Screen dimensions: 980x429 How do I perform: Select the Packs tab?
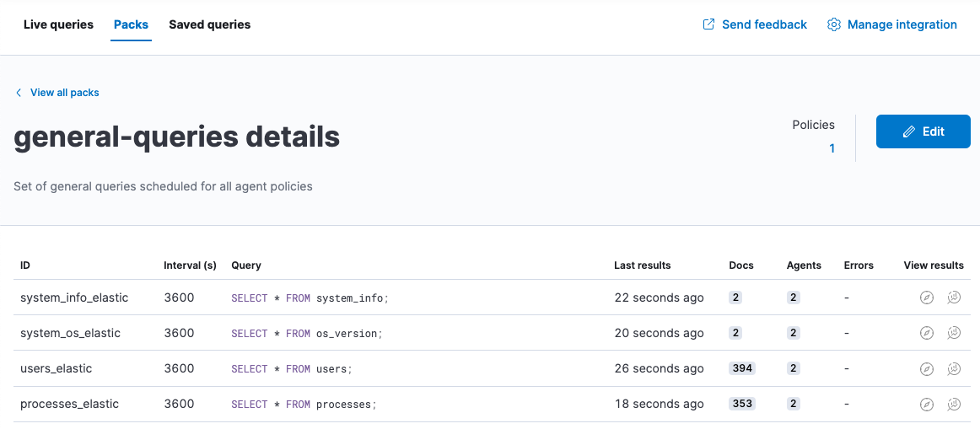point(131,24)
